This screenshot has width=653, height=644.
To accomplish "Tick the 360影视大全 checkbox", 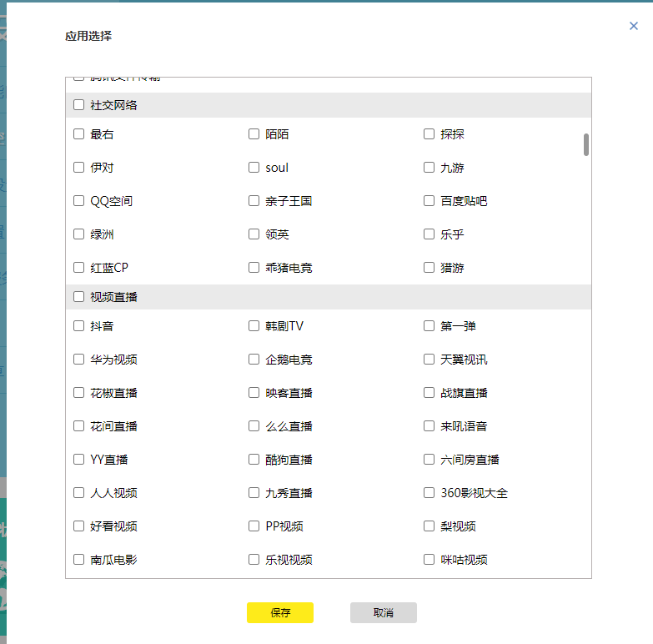I will [x=429, y=492].
